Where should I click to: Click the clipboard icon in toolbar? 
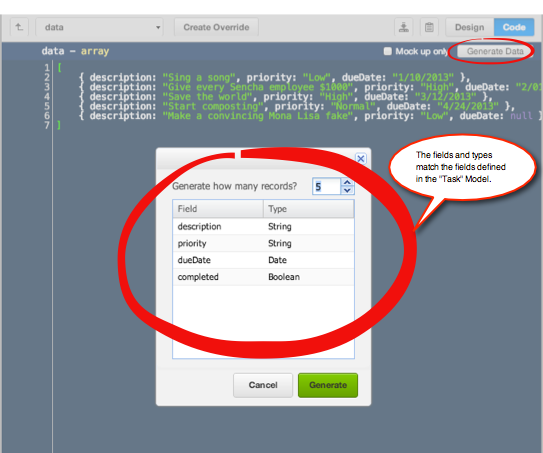[429, 27]
